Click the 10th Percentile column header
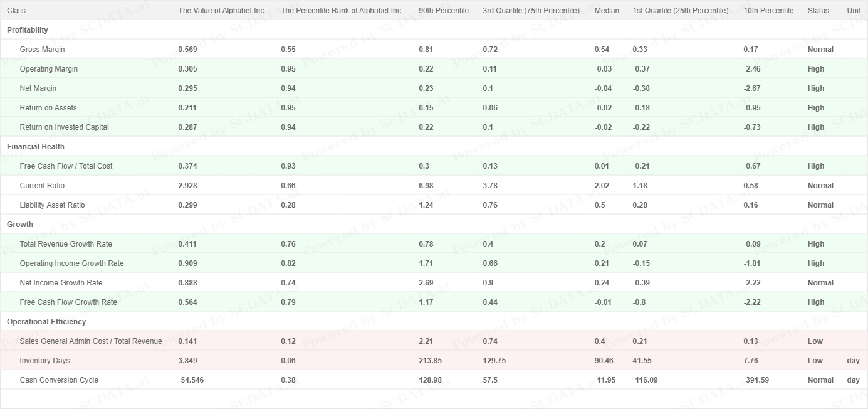The width and height of the screenshot is (868, 409). coord(768,11)
